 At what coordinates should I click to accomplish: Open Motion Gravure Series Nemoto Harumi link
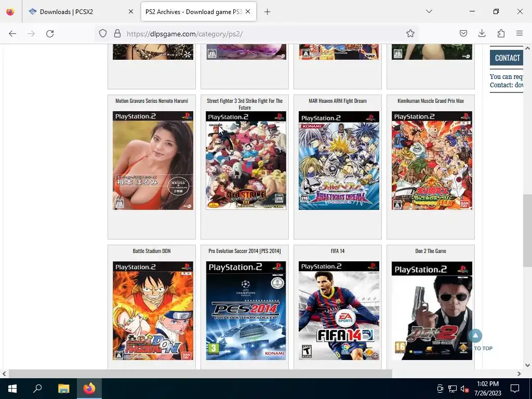click(x=152, y=101)
